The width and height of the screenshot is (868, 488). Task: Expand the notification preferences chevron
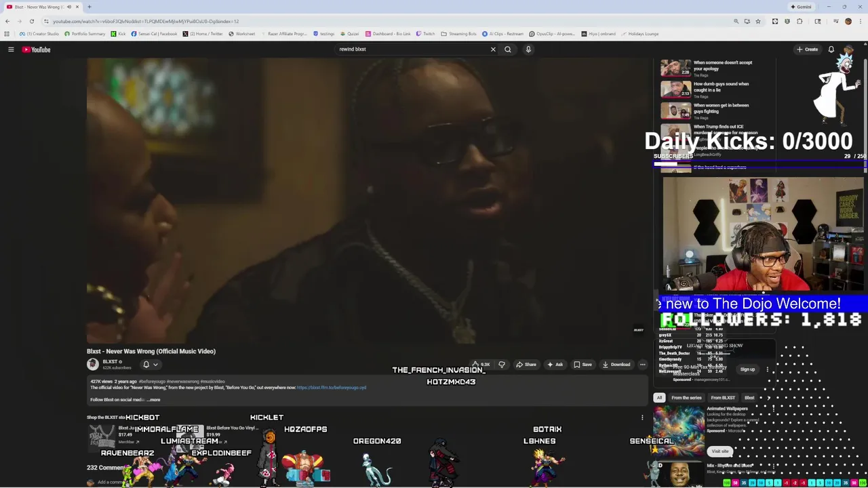coord(155,365)
